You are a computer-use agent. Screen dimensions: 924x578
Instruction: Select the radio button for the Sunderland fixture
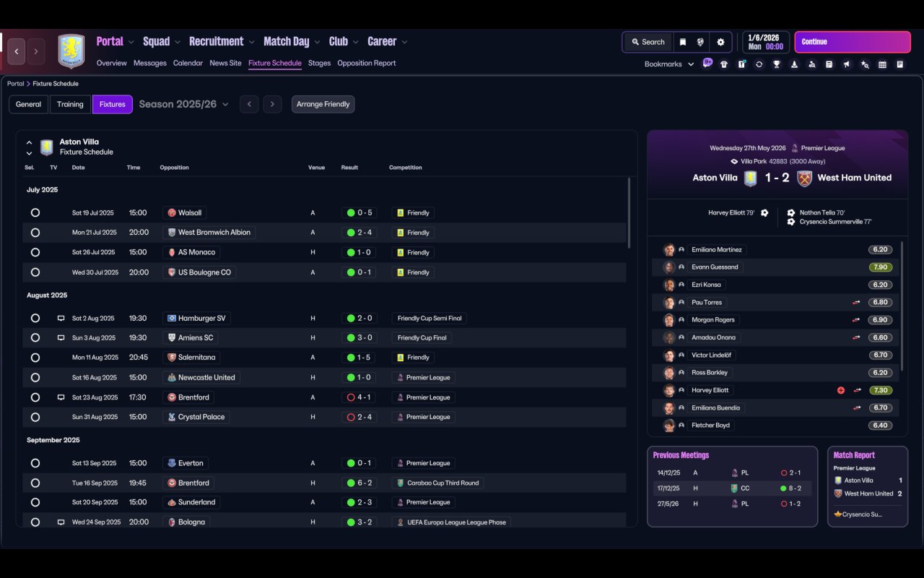coord(35,502)
